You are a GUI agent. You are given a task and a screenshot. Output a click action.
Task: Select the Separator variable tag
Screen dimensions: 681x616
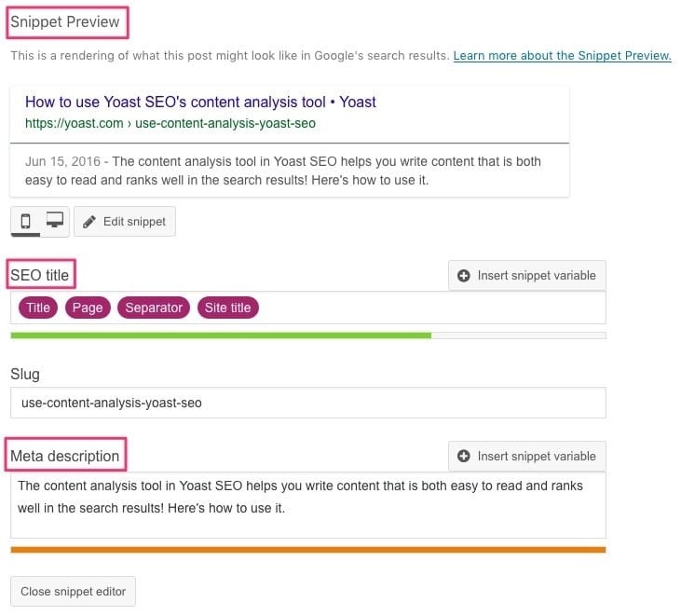click(x=154, y=308)
